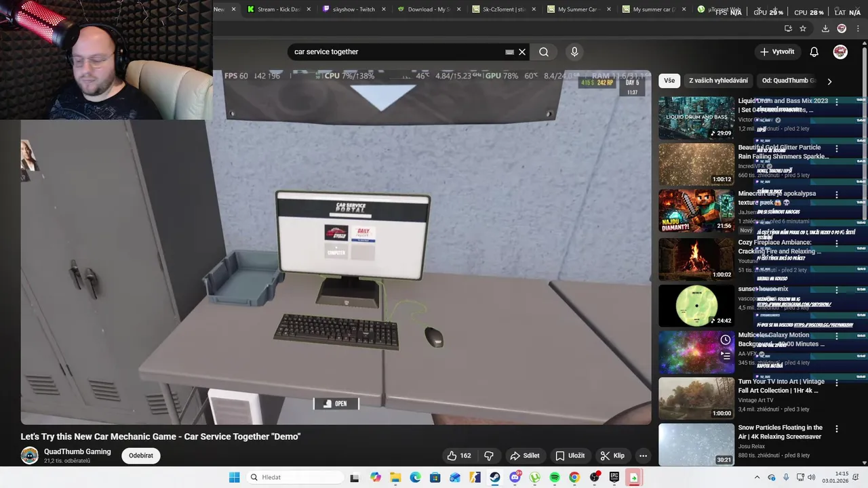Open more actions menu below the video
The width and height of the screenshot is (868, 488).
click(x=643, y=455)
